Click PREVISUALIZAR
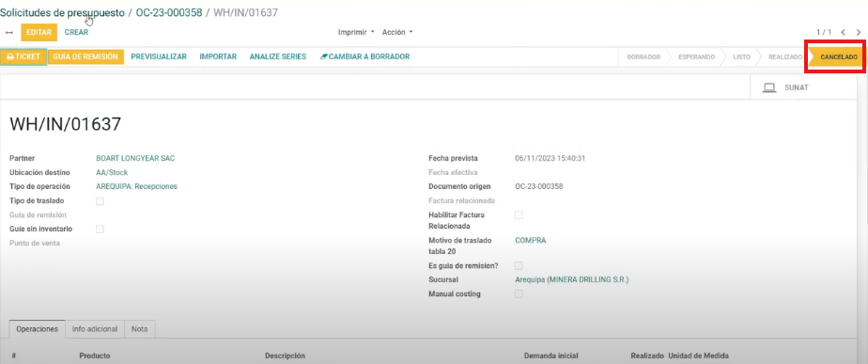This screenshot has height=364, width=868. click(159, 56)
